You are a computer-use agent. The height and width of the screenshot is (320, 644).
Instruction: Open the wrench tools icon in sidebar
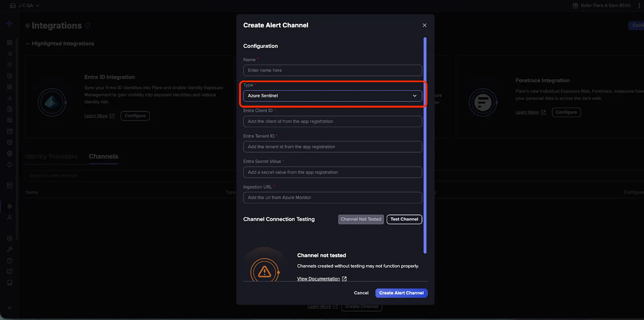[10, 250]
